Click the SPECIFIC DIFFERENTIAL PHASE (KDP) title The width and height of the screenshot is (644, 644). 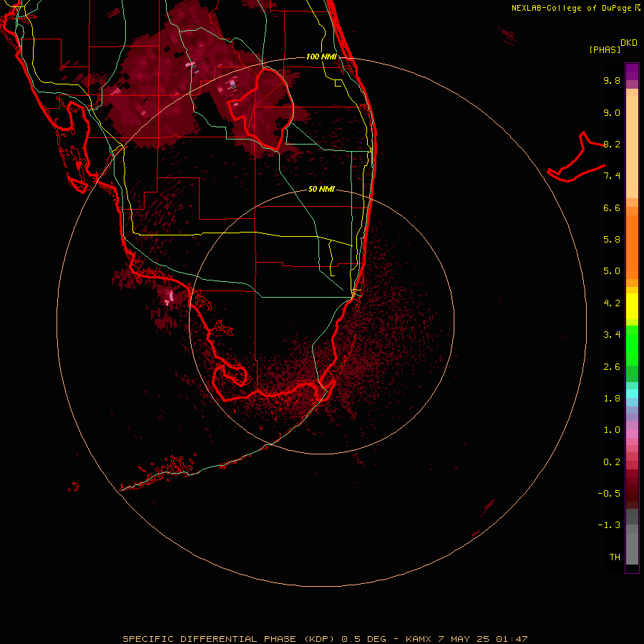[229, 639]
